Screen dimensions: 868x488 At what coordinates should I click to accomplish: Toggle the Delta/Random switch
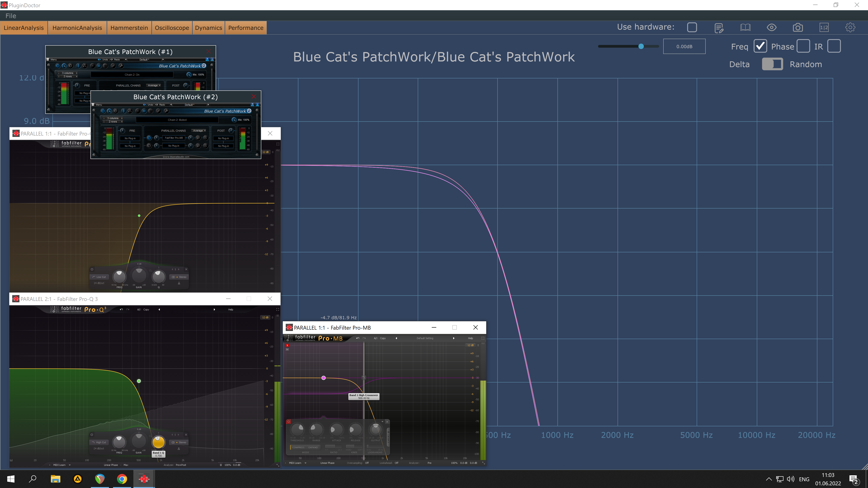772,64
